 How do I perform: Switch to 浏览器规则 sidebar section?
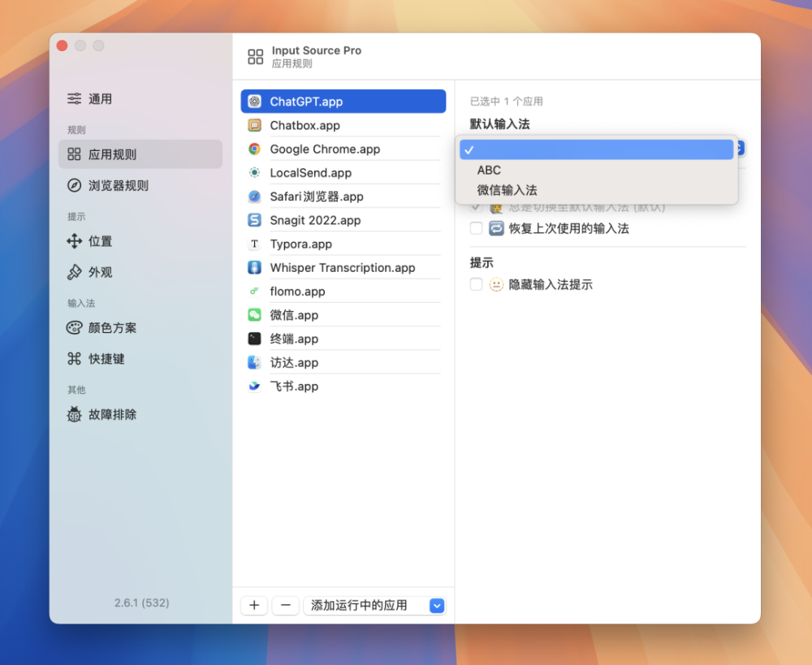140,185
